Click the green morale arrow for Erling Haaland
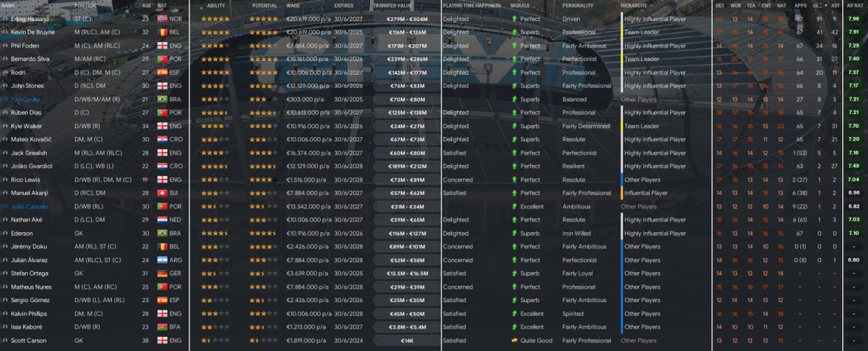 pos(515,19)
